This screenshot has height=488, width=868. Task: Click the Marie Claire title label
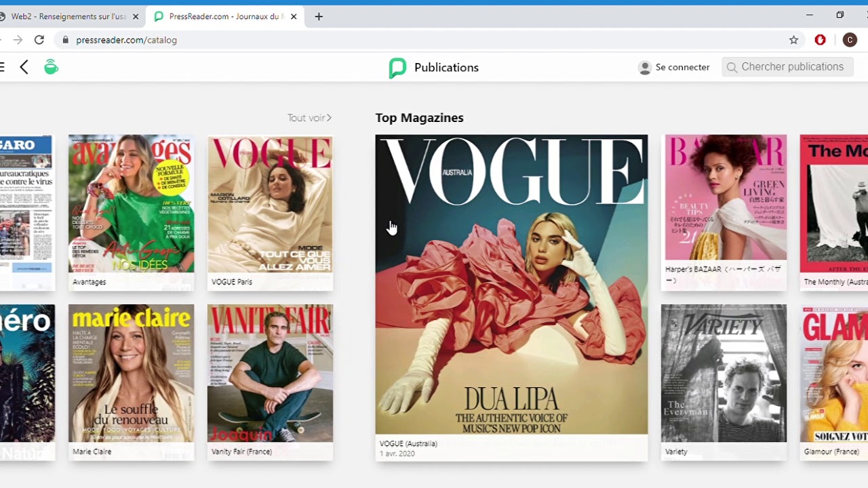pos(92,451)
